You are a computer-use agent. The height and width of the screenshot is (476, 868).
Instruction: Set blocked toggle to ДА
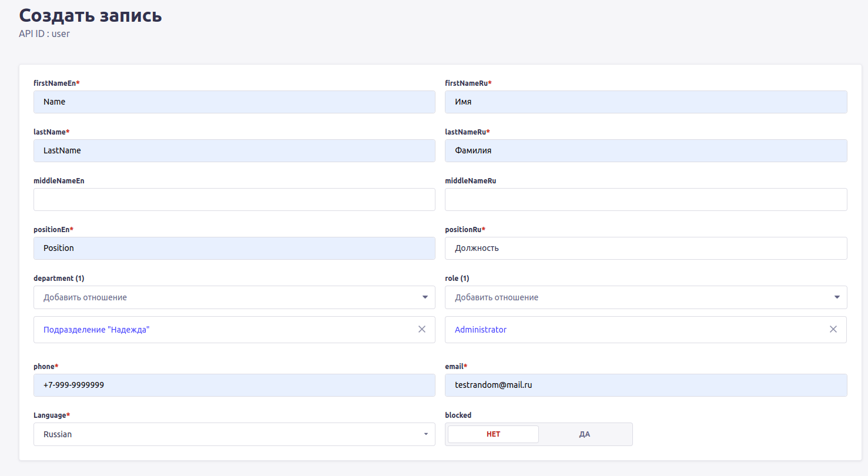tap(584, 434)
